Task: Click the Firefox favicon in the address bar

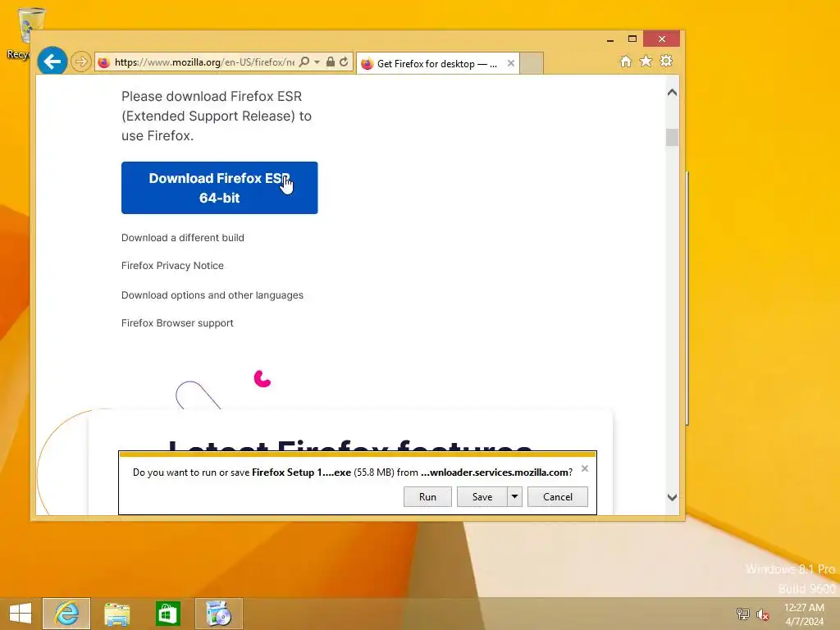Action: (x=104, y=62)
